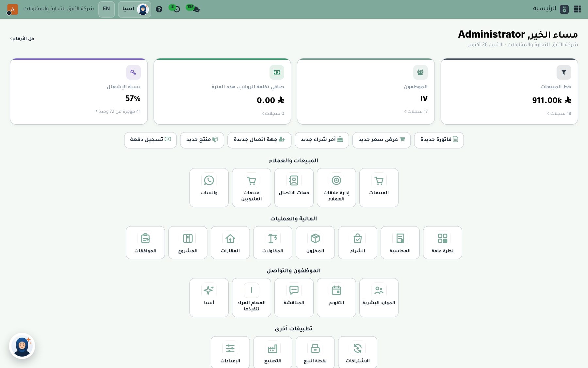The height and width of the screenshot is (368, 588).
Task: Open the employees (الموظفون) stat card
Action: pos(366,92)
